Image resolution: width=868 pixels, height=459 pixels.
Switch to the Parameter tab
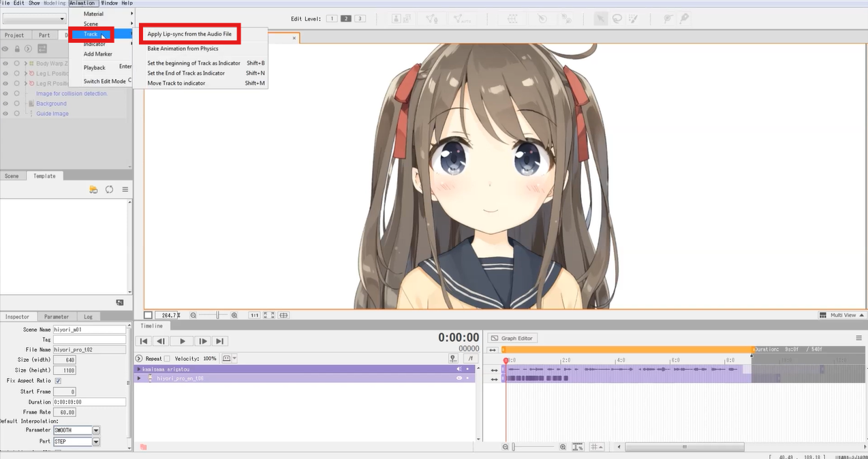tap(57, 317)
